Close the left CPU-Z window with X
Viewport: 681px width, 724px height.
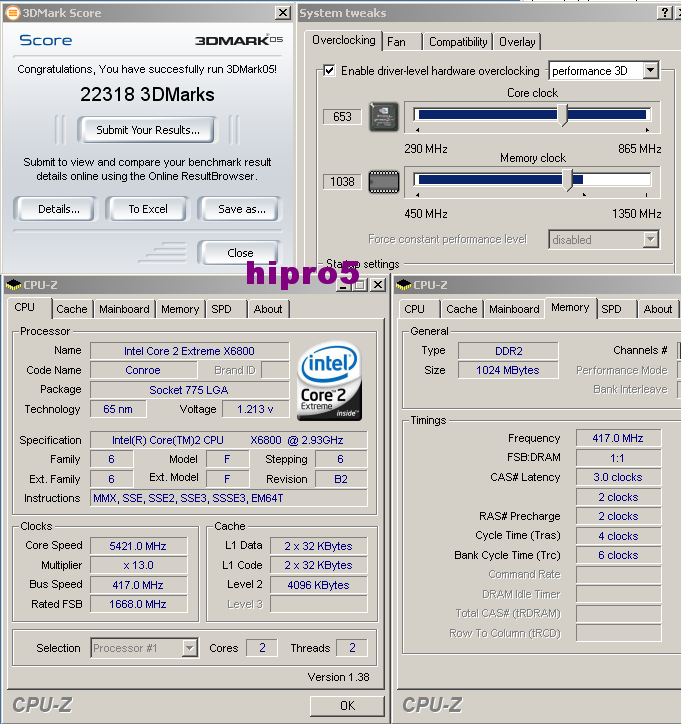point(378,285)
